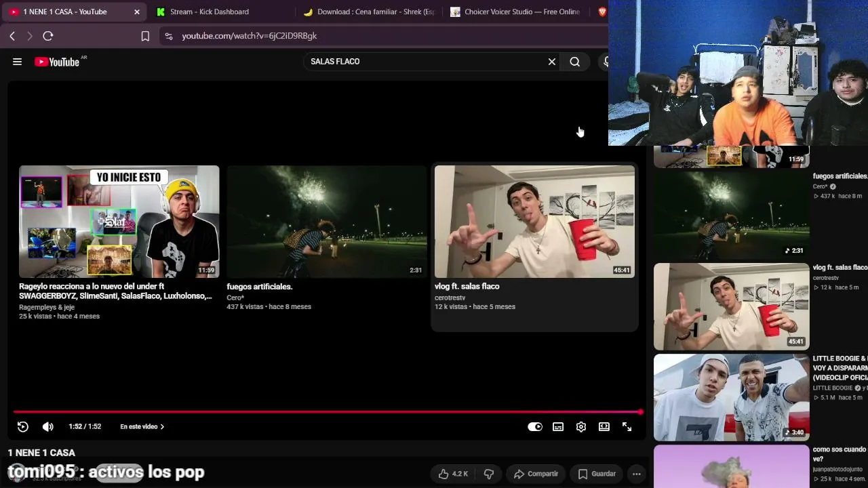This screenshot has width=868, height=488.
Task: Bookmark this page in the browser
Action: point(145,36)
